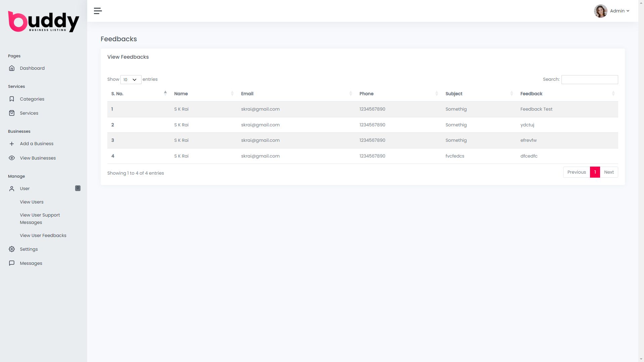The width and height of the screenshot is (644, 362).
Task: Click the plus icon for Add a Business
Action: coord(12,144)
